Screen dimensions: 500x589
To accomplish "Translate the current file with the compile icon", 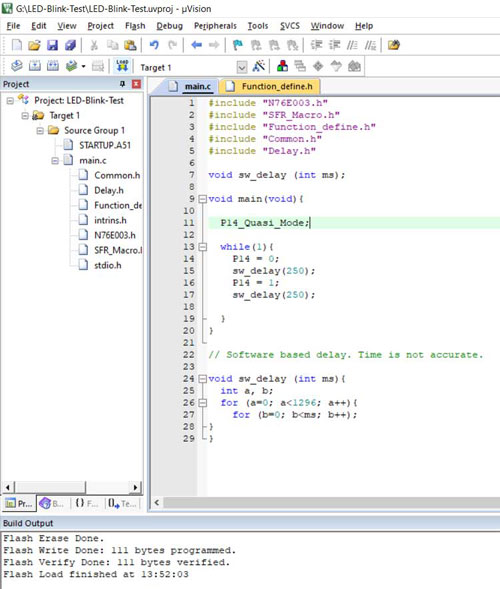I will 17,66.
